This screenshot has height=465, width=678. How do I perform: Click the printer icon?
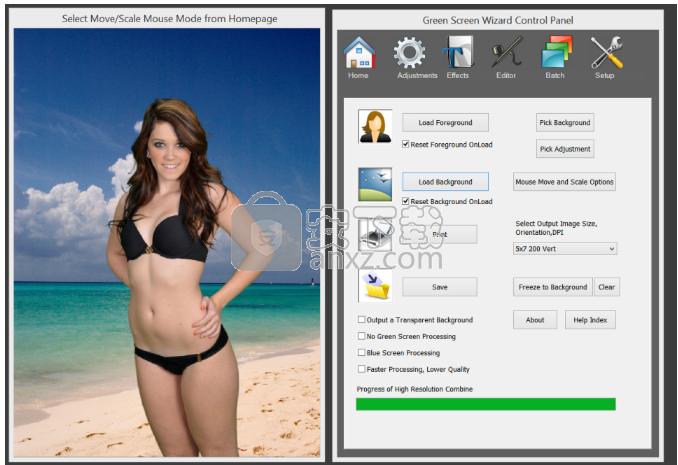(x=375, y=236)
